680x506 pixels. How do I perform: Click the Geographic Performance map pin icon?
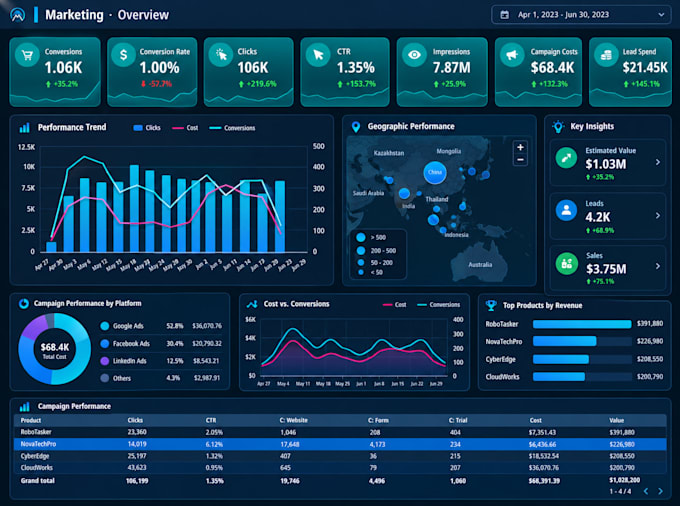click(356, 127)
